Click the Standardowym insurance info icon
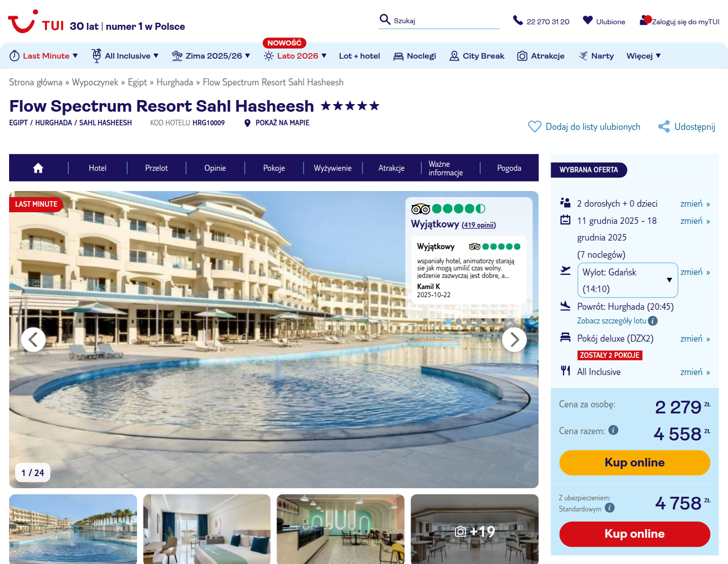 pos(610,508)
